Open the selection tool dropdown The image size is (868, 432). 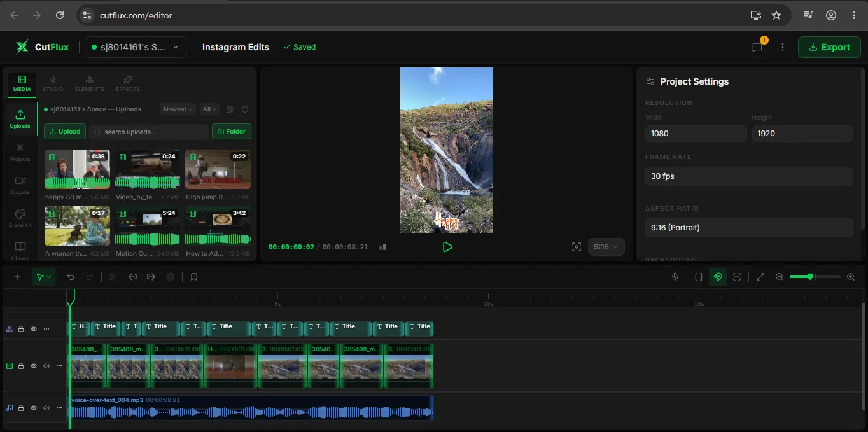(x=44, y=277)
